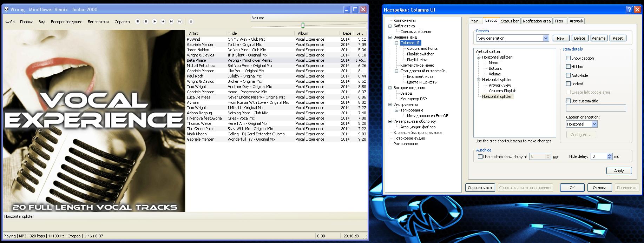The image size is (644, 243).
Task: Open the Воспроизведение menu
Action: pyautogui.click(x=66, y=22)
